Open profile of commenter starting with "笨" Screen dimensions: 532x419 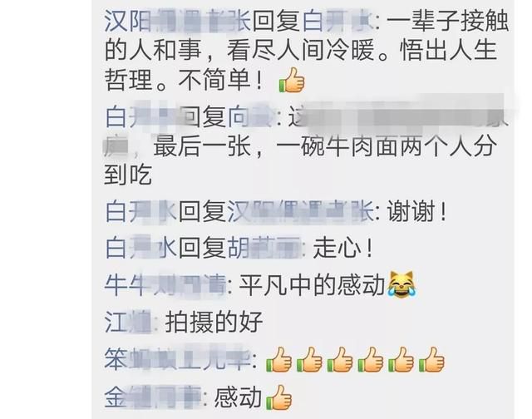click(178, 359)
